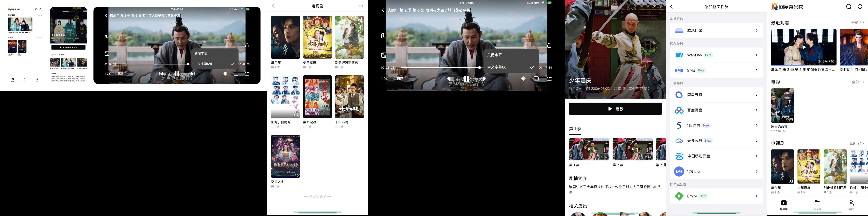Toggle the screen lock in larger video player
This screenshot has width=868, height=216.
coord(549,45)
